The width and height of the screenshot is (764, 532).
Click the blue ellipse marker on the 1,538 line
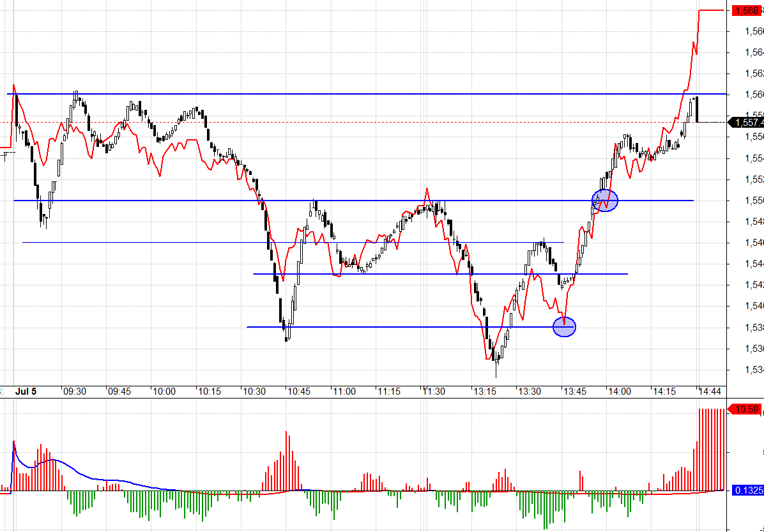tap(564, 327)
